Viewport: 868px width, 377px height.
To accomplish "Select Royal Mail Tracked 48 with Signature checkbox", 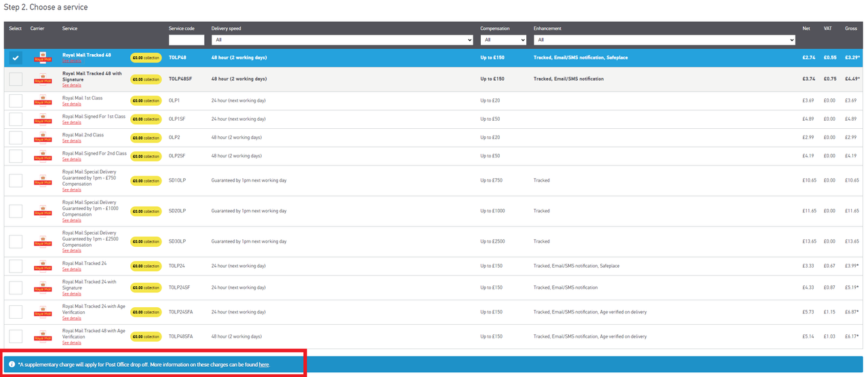I will [16, 79].
